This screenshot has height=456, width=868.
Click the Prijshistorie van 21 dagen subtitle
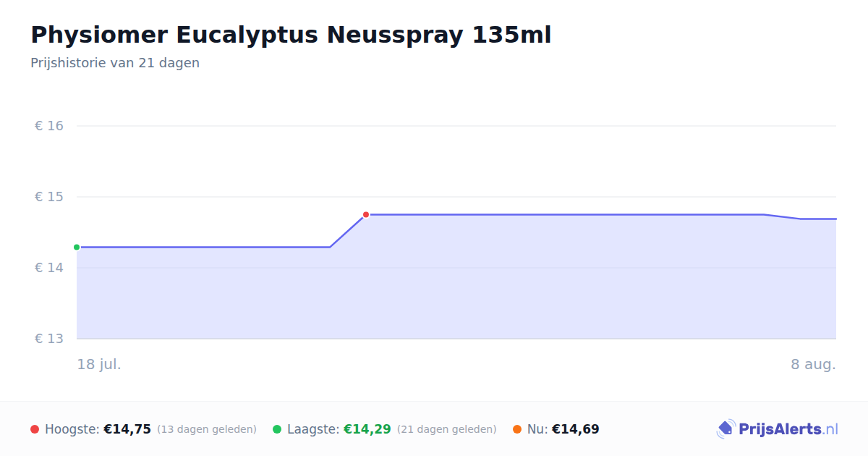(115, 63)
